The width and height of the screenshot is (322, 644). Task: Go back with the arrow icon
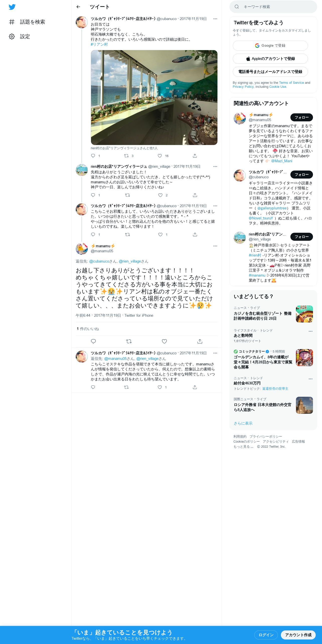click(78, 7)
